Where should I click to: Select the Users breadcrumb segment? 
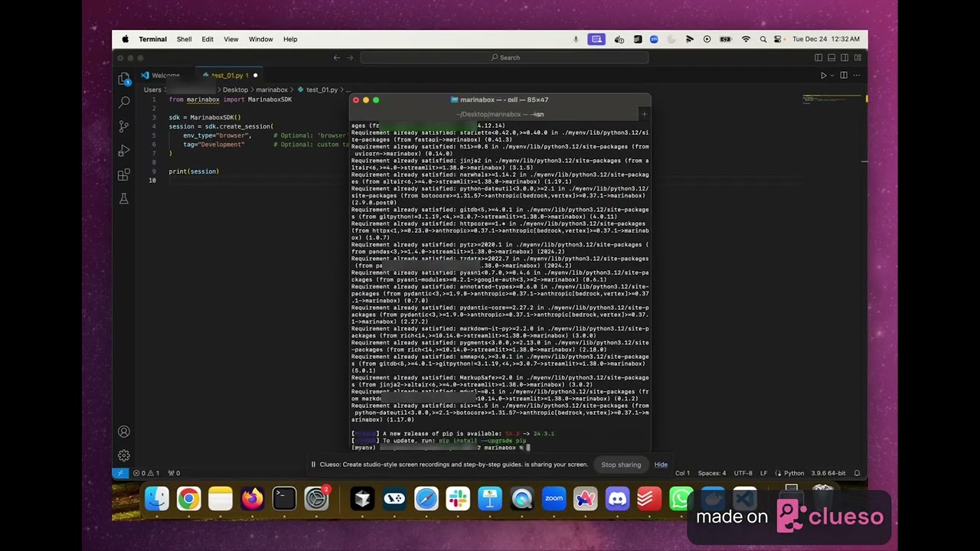(152, 90)
